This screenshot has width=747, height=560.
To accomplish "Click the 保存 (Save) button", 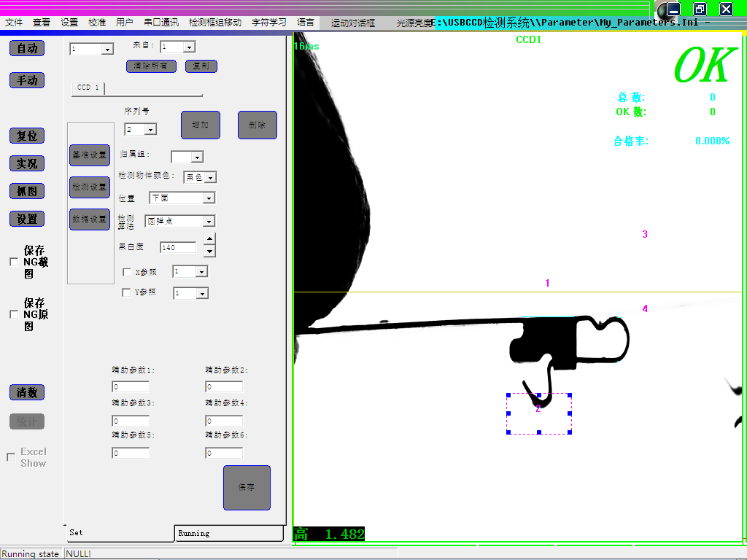I will (247, 487).
